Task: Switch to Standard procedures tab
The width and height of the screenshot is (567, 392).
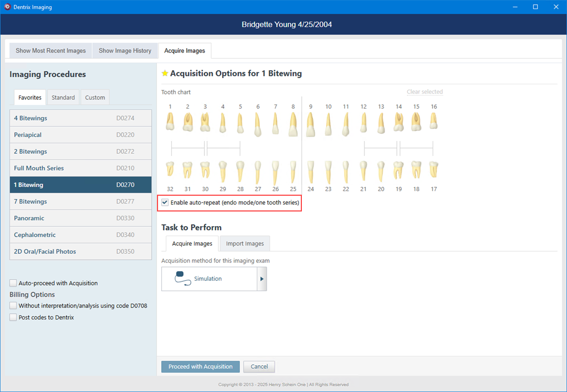Action: point(64,98)
